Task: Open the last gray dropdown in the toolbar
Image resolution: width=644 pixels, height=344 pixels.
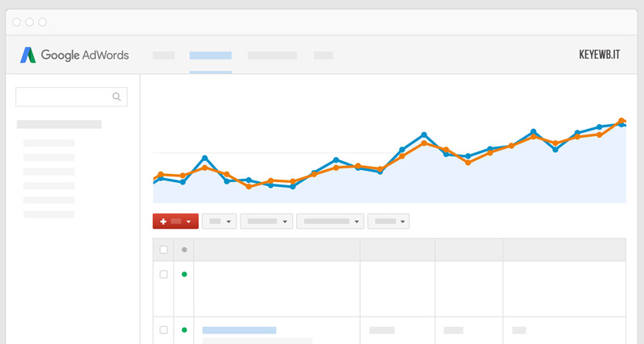Action: (389, 221)
